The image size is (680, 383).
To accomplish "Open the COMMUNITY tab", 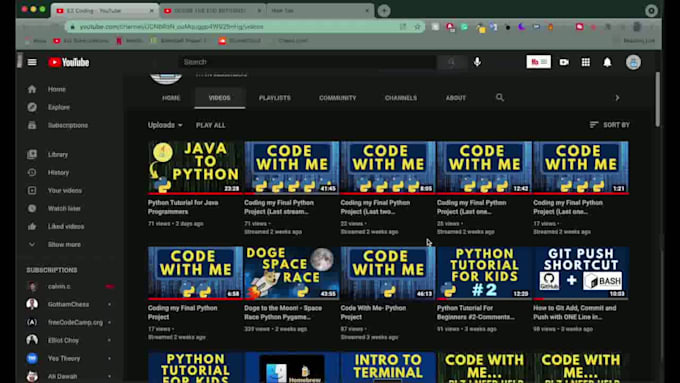I will point(337,98).
